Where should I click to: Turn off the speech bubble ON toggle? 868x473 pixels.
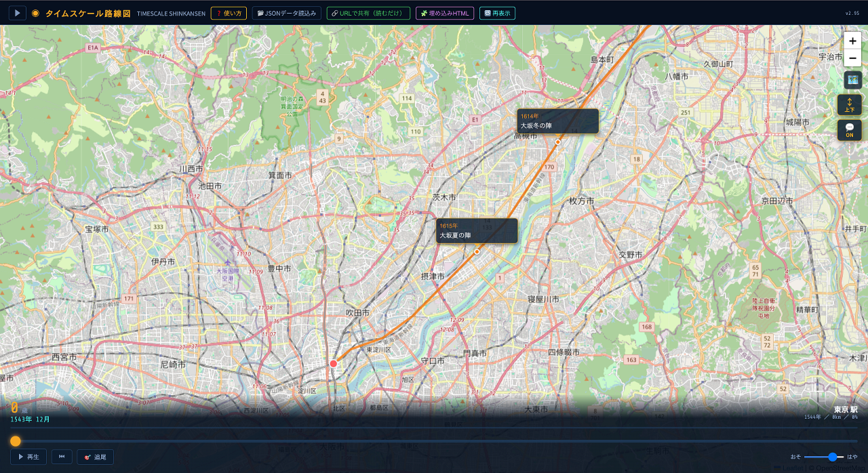pos(849,130)
